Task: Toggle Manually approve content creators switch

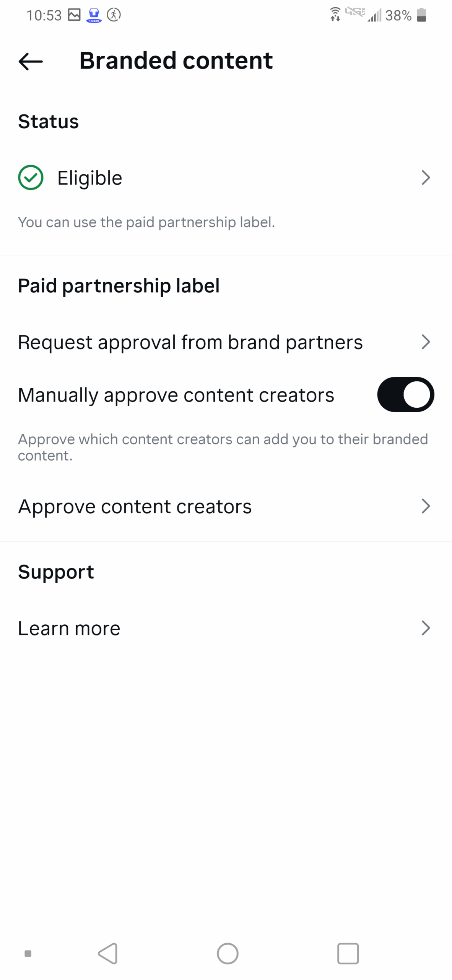Action: coord(405,394)
